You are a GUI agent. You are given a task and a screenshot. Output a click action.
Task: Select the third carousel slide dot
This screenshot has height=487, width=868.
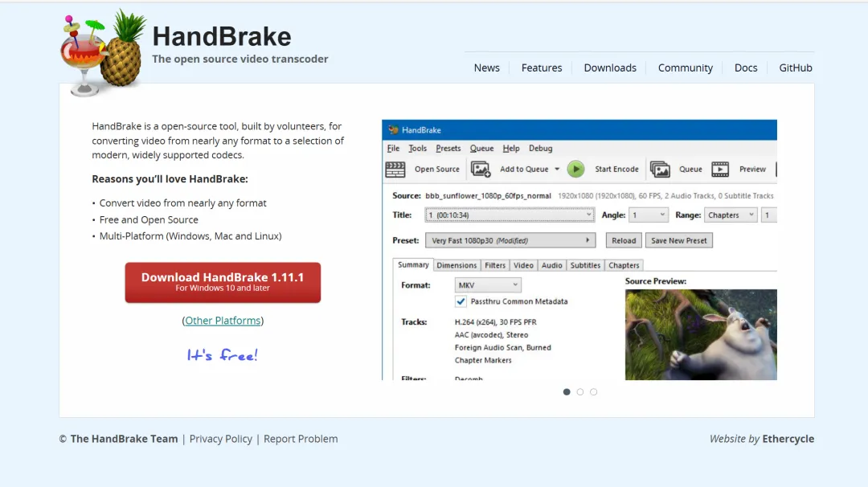coord(593,392)
